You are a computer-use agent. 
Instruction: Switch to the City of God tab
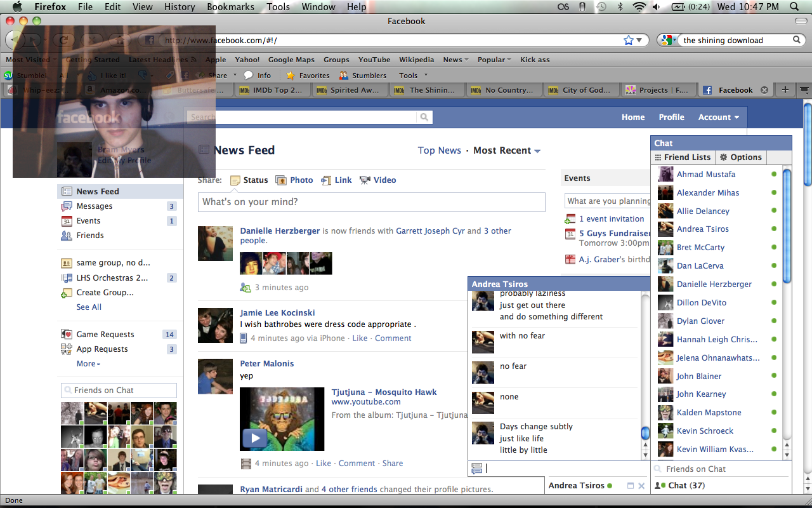pos(581,90)
